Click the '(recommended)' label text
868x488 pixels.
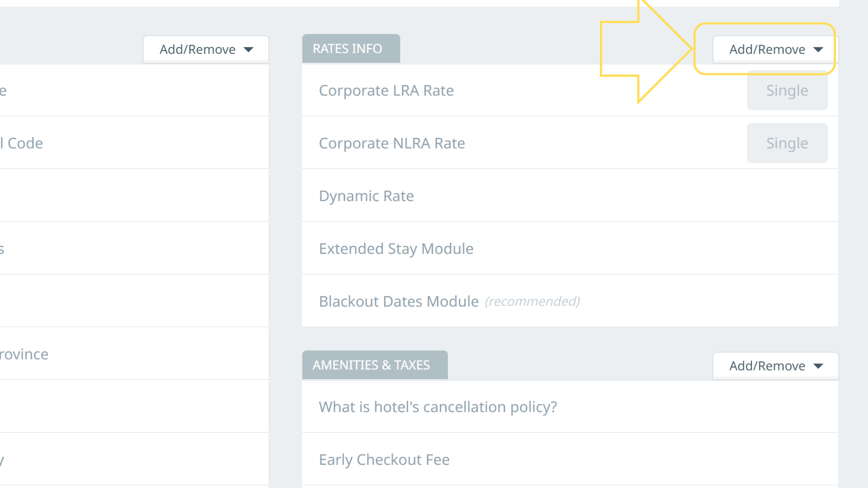532,301
